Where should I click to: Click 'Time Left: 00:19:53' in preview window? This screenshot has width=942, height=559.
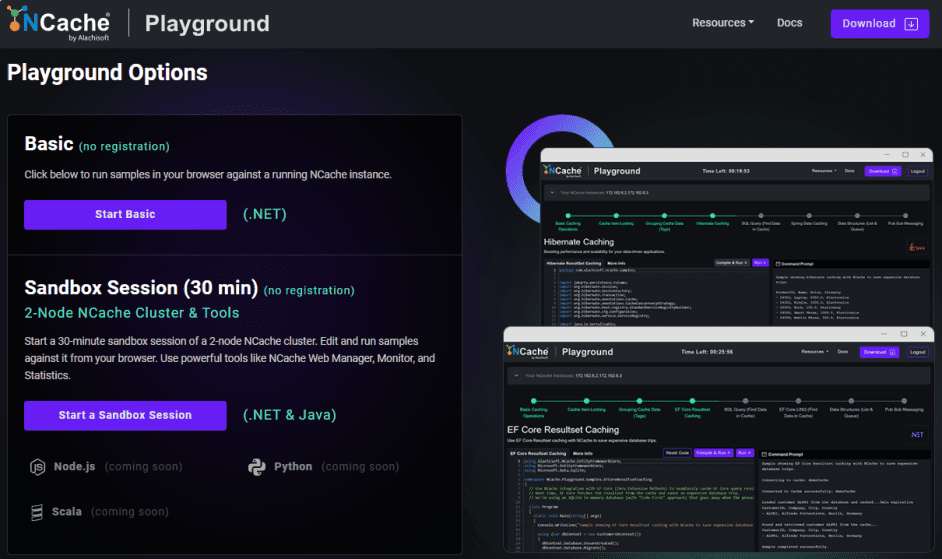click(x=726, y=171)
